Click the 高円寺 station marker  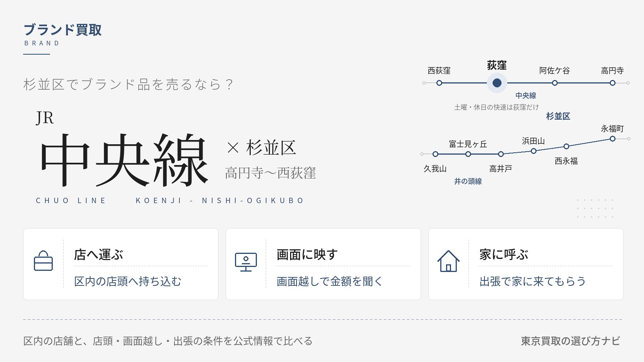(x=612, y=83)
